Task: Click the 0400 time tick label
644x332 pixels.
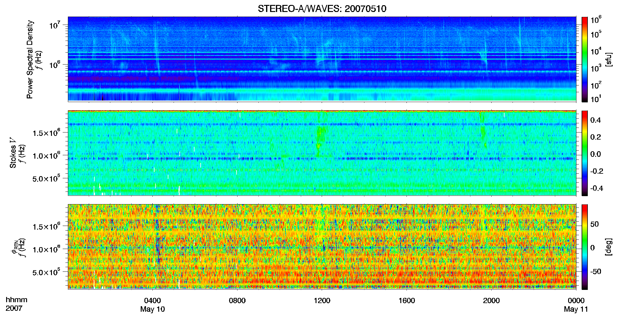Action: [x=152, y=301]
